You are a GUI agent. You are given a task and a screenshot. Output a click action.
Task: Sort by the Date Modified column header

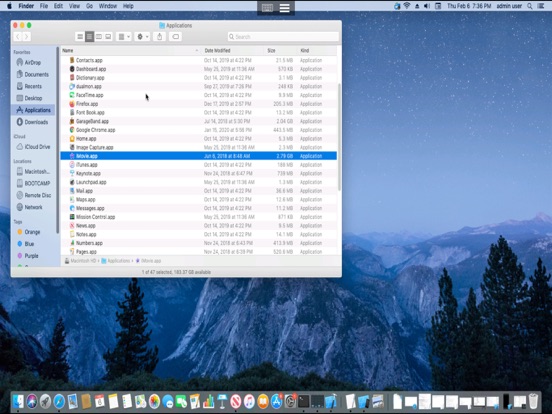coord(232,51)
